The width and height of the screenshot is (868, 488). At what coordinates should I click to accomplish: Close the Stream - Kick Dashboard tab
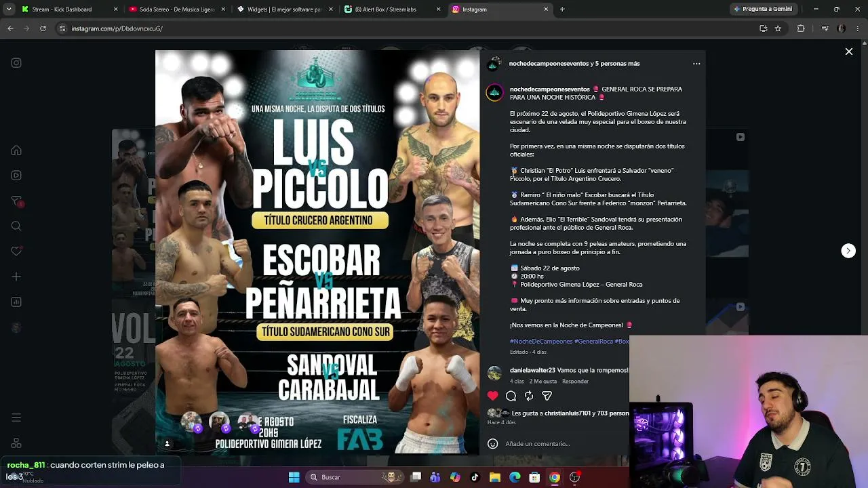[115, 9]
